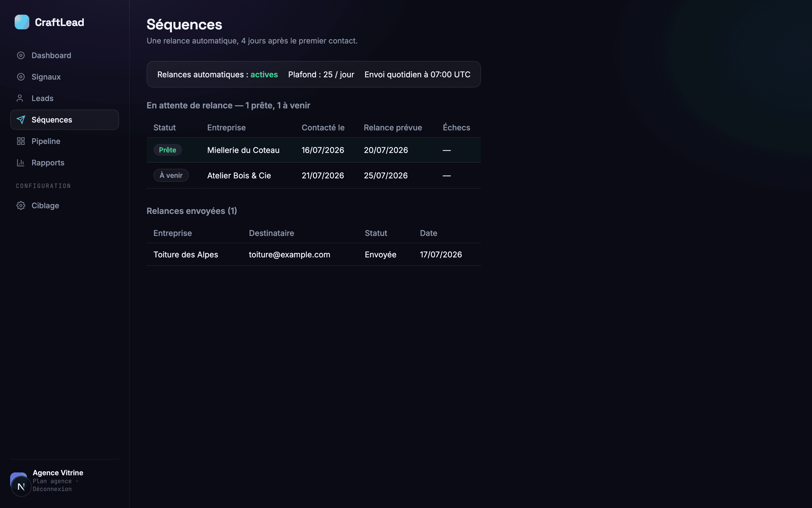
Task: Click the "Contacté le" column header
Action: (323, 128)
